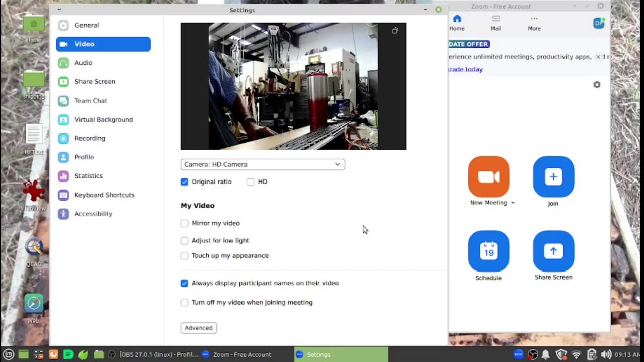Image resolution: width=644 pixels, height=362 pixels.
Task: Follow the upgrade today link
Action: click(466, 69)
